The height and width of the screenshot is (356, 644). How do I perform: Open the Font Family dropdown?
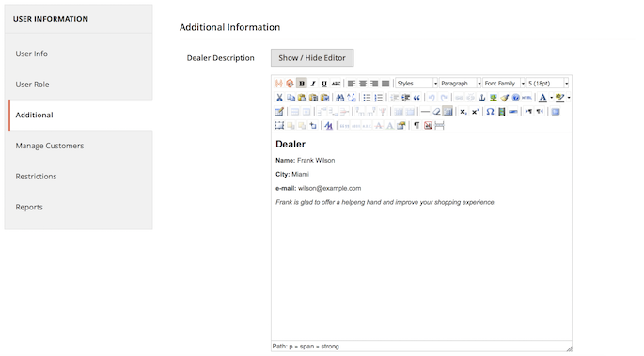pyautogui.click(x=504, y=84)
